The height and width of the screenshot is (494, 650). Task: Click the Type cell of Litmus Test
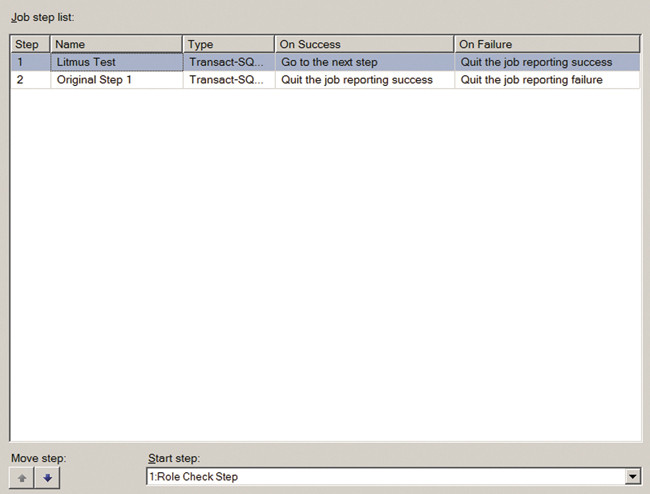(x=228, y=62)
